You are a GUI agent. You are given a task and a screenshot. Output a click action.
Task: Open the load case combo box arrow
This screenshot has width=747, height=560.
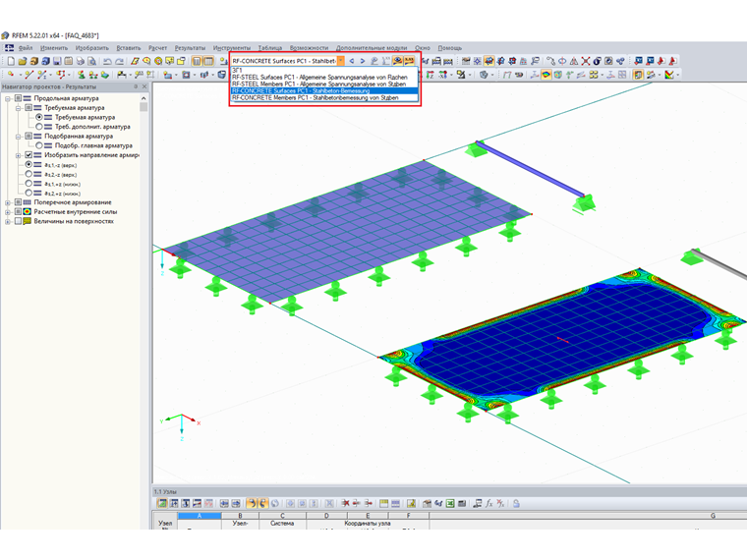pyautogui.click(x=341, y=61)
